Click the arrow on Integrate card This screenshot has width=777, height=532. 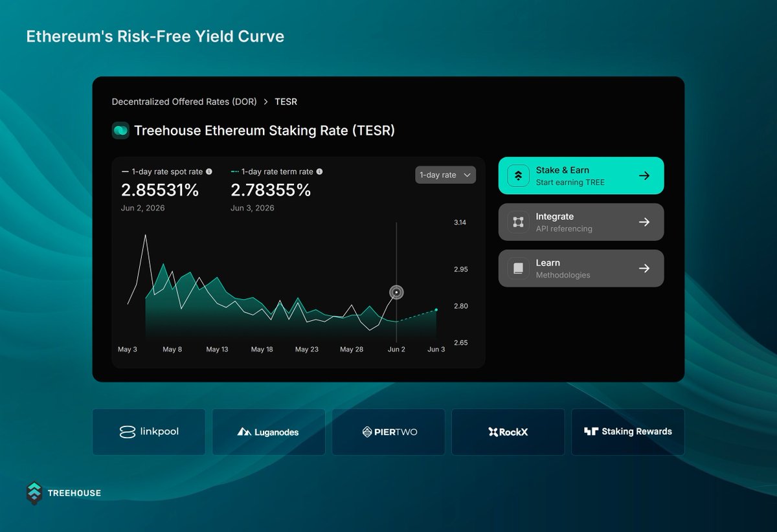pyautogui.click(x=644, y=222)
